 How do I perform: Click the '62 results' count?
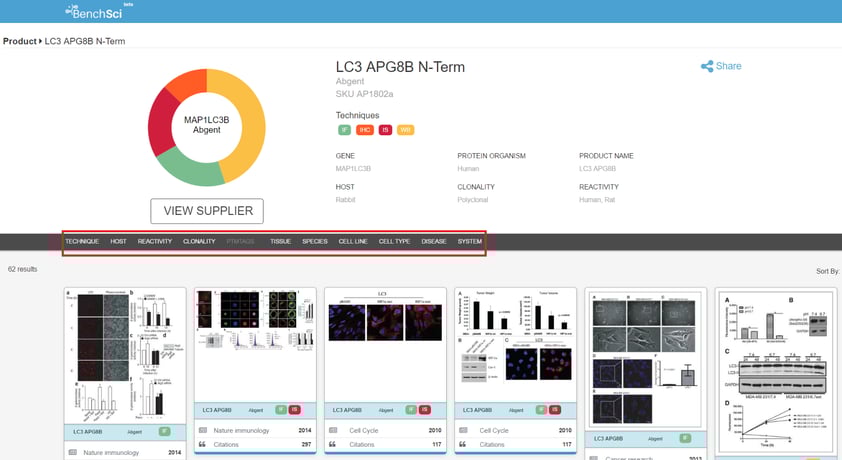(x=23, y=269)
